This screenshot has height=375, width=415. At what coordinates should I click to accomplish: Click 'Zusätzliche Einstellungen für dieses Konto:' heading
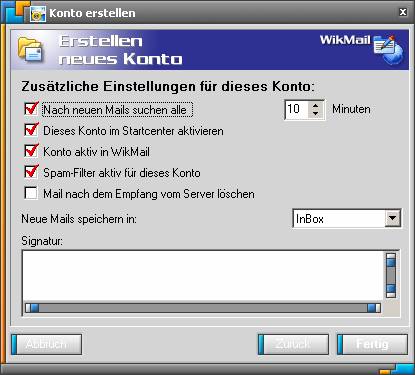tap(168, 87)
